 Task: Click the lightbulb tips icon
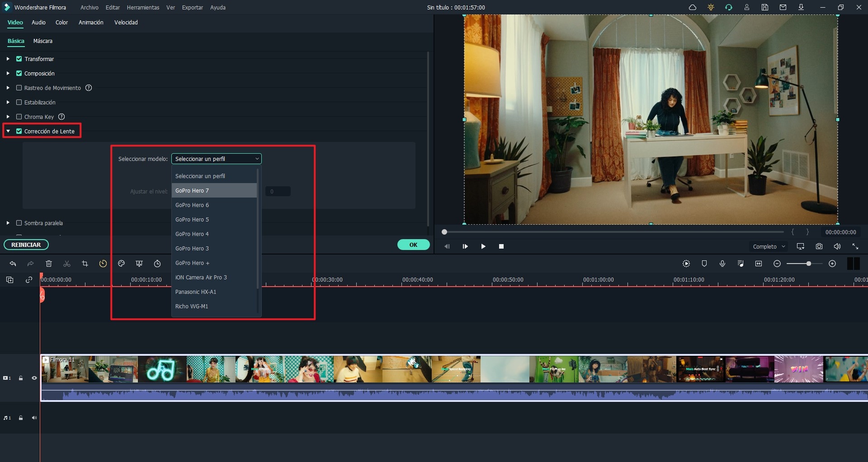click(711, 7)
